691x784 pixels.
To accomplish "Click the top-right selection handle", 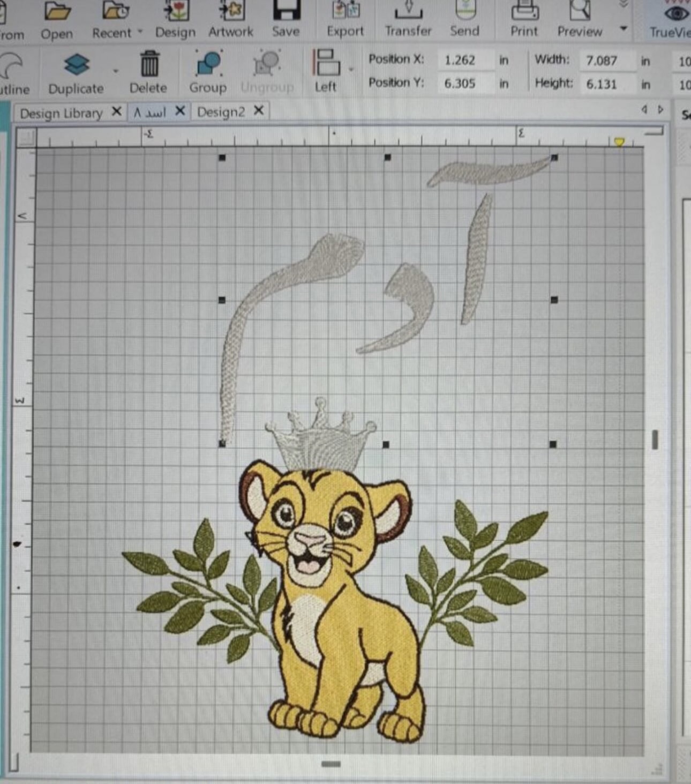I will pyautogui.click(x=554, y=158).
